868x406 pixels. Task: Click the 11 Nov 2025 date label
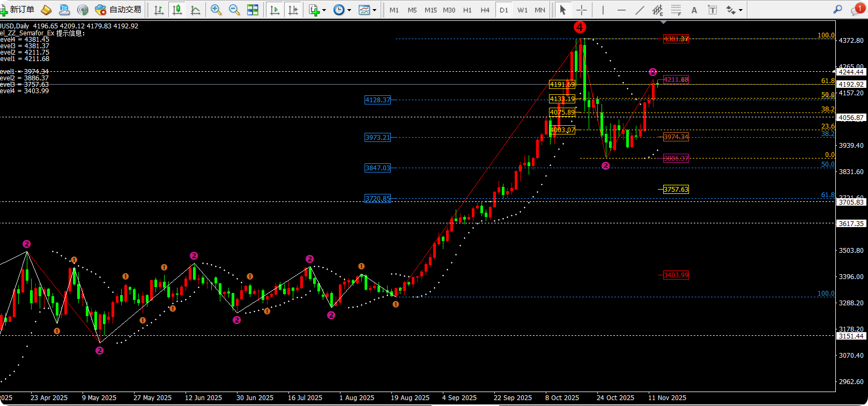(667, 398)
